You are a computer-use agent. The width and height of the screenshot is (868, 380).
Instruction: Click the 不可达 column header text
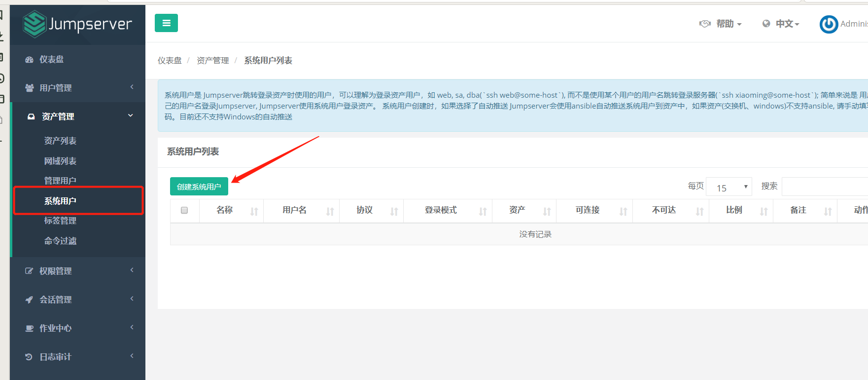664,210
